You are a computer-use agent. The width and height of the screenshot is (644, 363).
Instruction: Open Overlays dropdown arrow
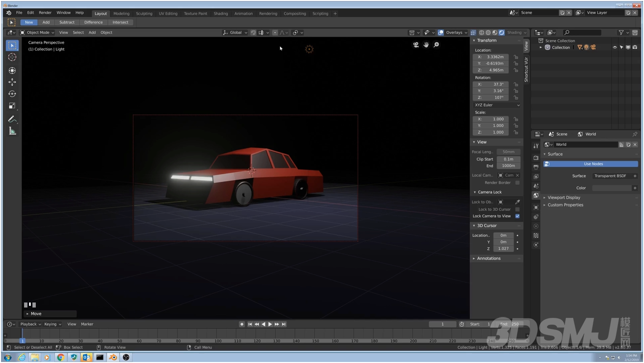click(x=466, y=33)
